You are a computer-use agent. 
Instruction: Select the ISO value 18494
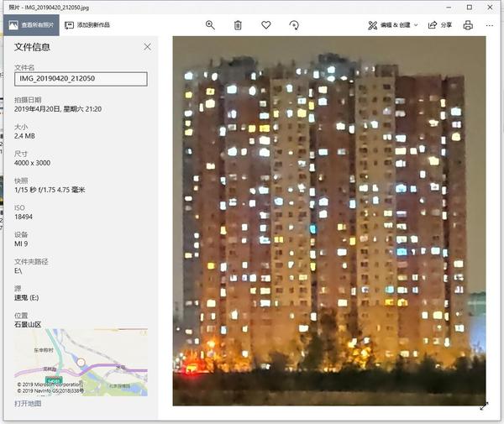tap(24, 217)
